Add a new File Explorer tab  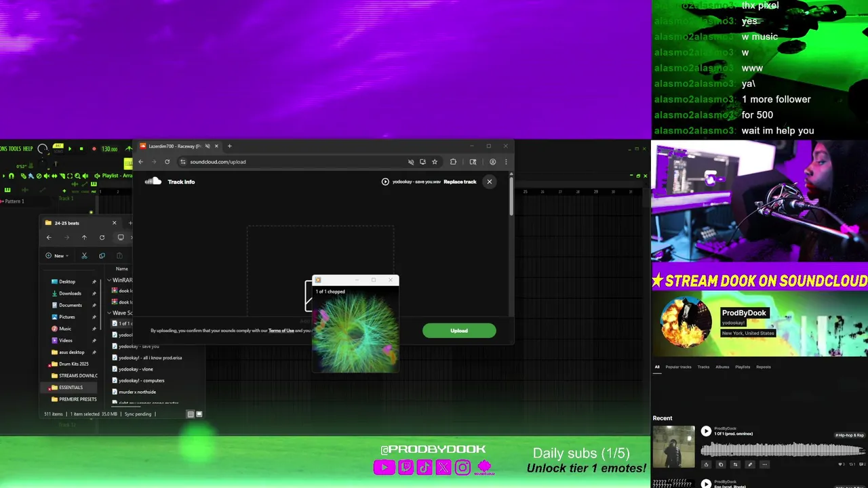[130, 223]
